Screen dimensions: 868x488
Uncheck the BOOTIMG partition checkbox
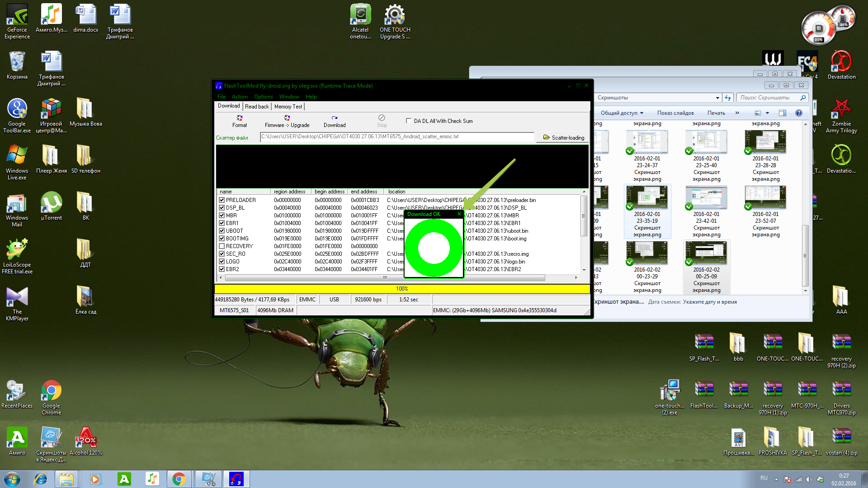pos(222,239)
